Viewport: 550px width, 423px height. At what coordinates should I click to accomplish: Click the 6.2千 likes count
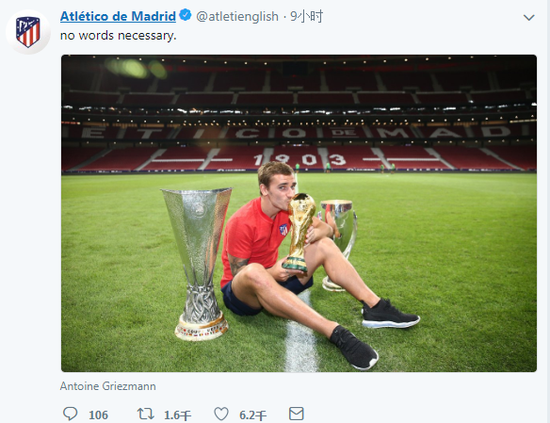(253, 415)
